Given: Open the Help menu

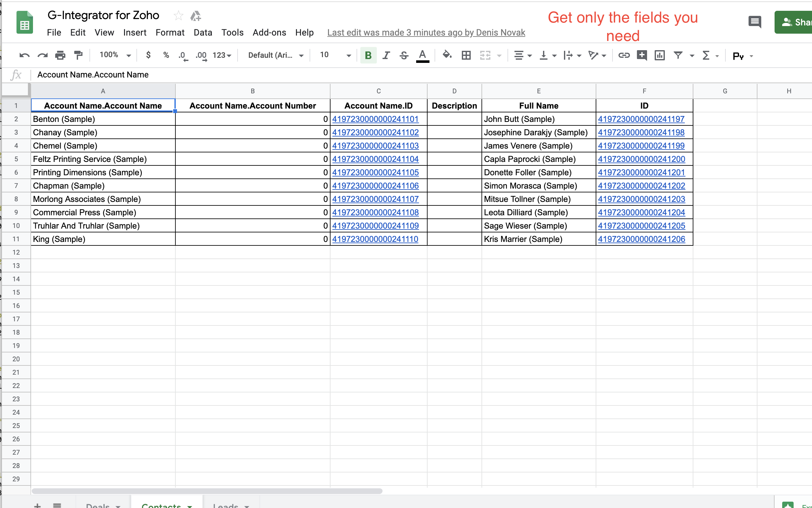Looking at the screenshot, I should point(305,33).
